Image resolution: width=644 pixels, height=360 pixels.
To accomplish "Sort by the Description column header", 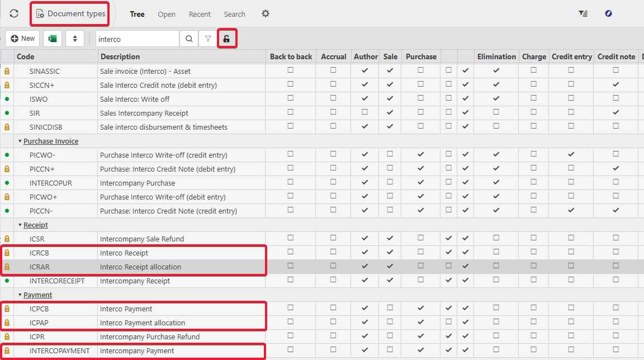I will point(182,56).
